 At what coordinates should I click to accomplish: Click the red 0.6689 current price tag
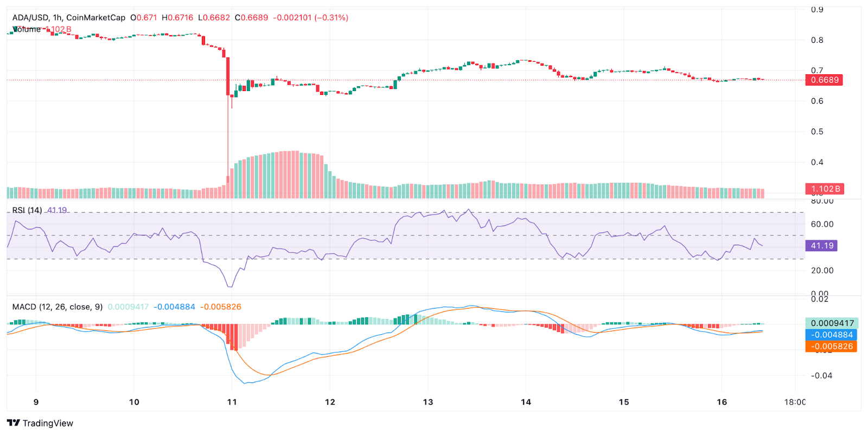pos(825,80)
